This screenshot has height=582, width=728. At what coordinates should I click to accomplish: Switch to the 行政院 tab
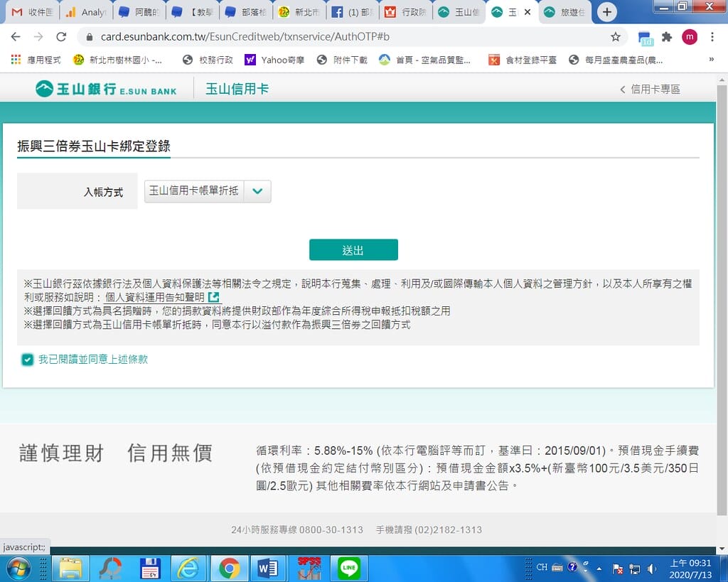click(407, 12)
